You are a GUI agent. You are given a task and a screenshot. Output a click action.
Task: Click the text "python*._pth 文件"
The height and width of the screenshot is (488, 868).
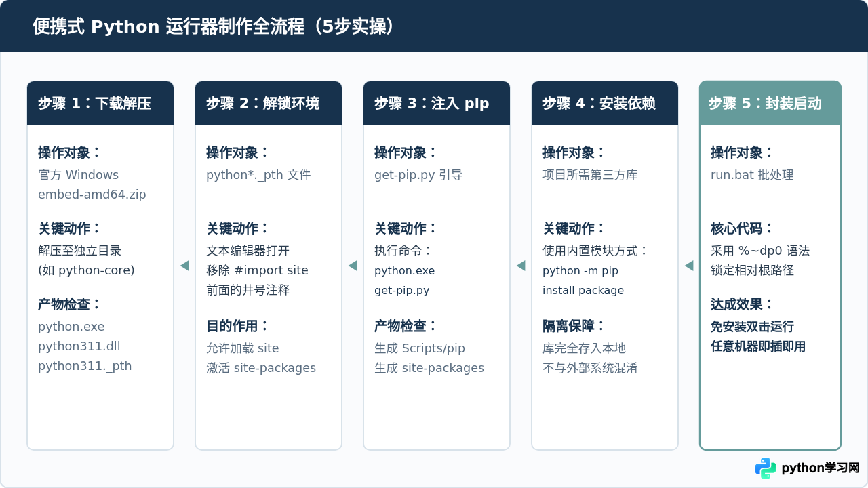258,175
